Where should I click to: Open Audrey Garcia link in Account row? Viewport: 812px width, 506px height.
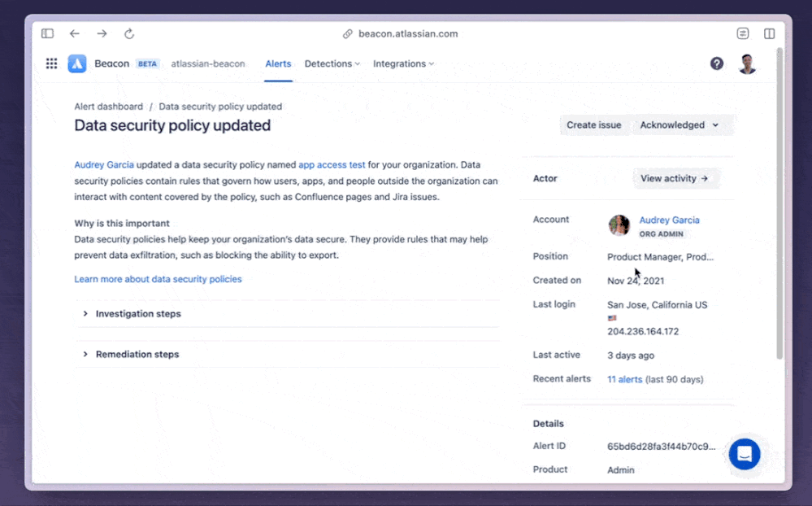pos(670,220)
